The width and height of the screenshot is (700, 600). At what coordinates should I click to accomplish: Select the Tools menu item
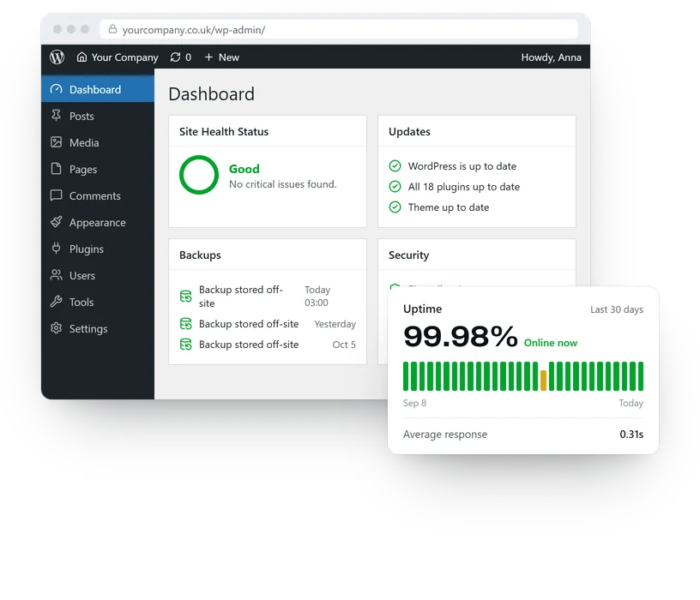98,302
